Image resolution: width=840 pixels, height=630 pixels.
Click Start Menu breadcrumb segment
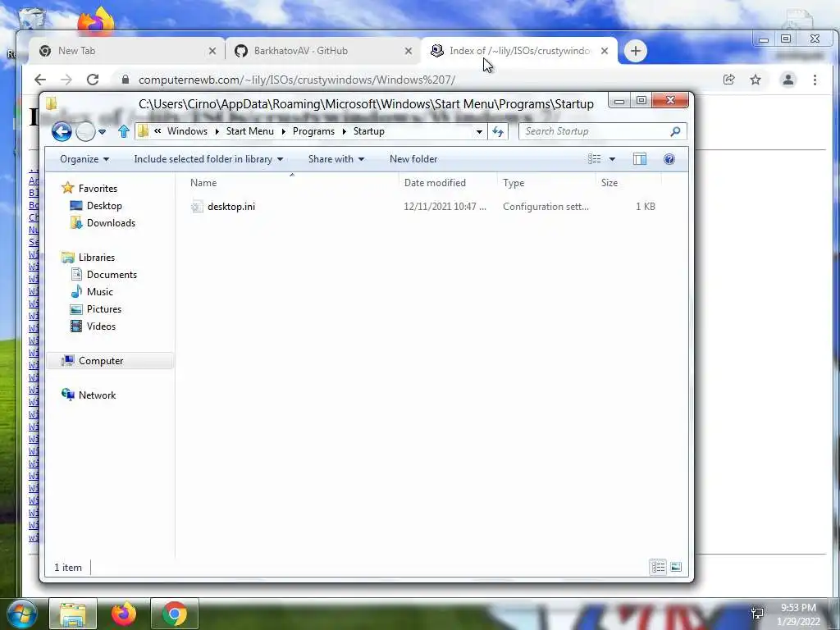click(249, 131)
